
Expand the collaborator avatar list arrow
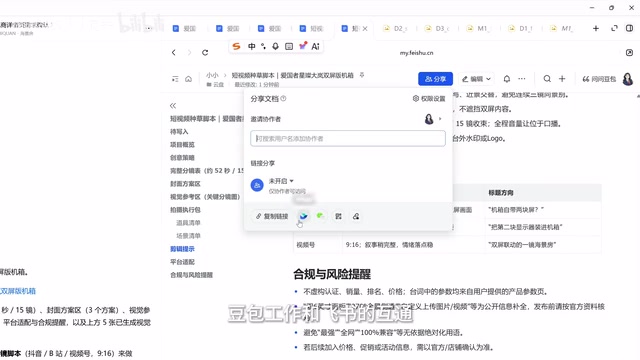tap(440, 119)
